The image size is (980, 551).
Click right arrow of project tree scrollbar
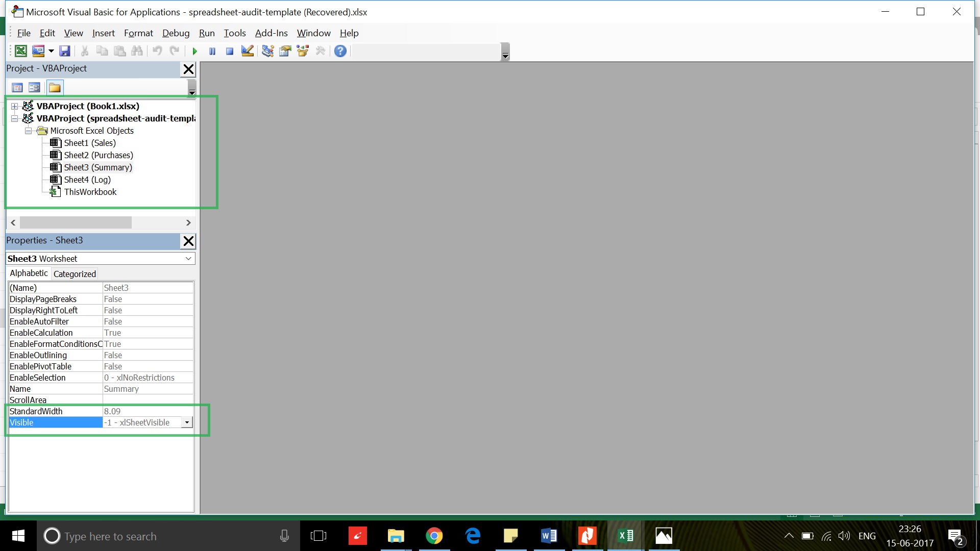[188, 223]
